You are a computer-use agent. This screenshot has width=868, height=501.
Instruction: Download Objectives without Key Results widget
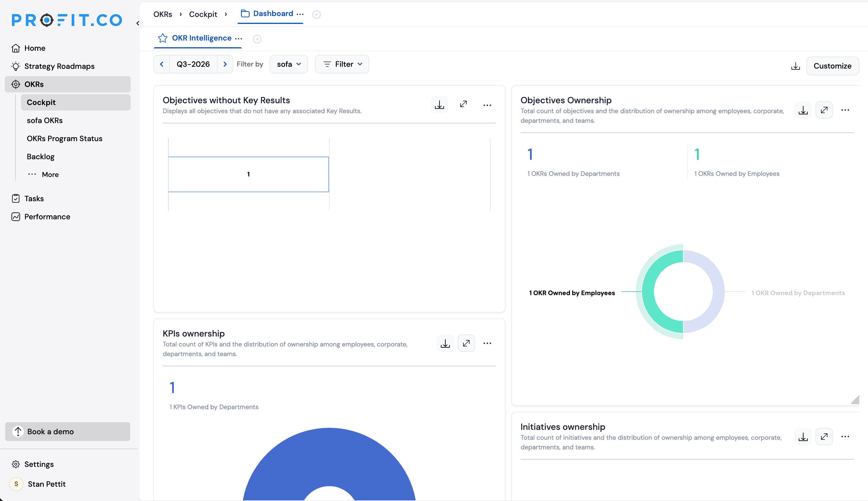click(x=439, y=105)
